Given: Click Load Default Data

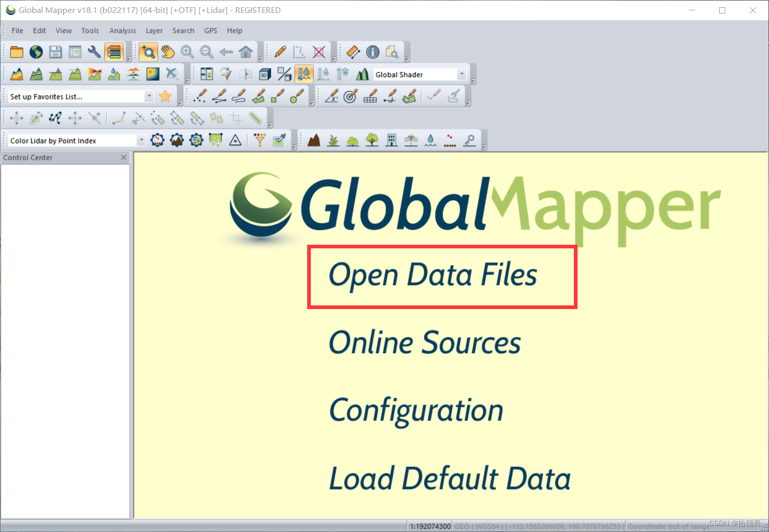Looking at the screenshot, I should [x=449, y=478].
